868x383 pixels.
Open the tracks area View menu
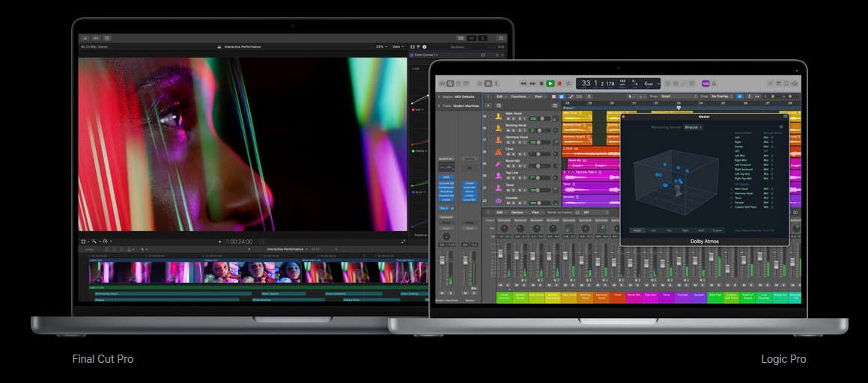pos(539,96)
